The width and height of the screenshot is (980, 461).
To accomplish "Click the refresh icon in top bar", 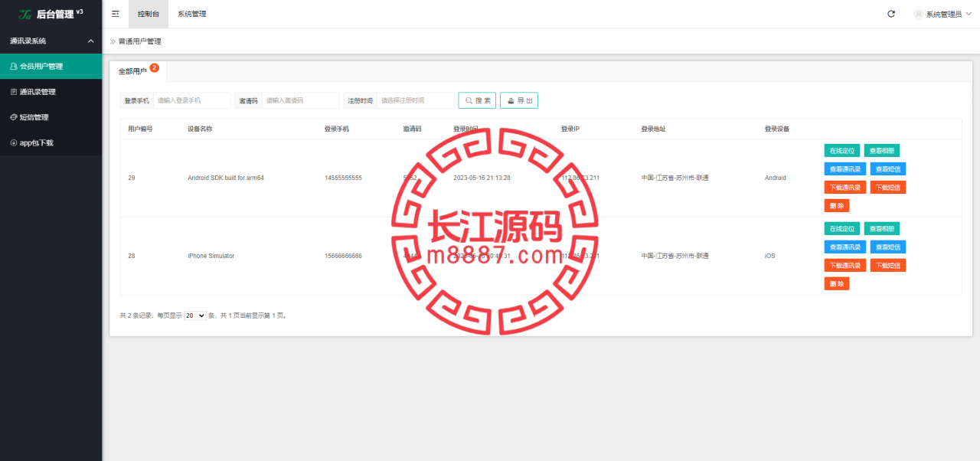I will click(891, 14).
